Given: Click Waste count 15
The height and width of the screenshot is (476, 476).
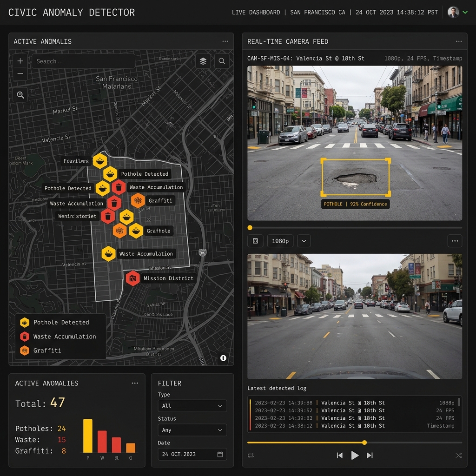Looking at the screenshot, I should (62, 440).
